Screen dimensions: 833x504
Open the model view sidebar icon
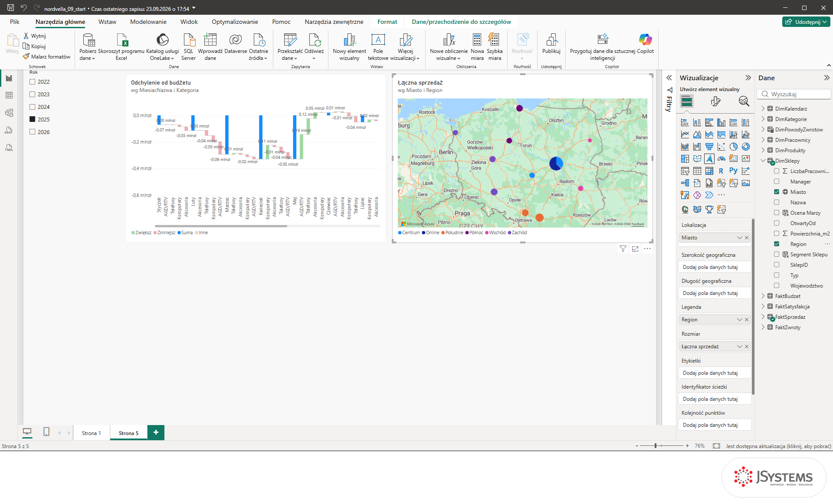9,113
